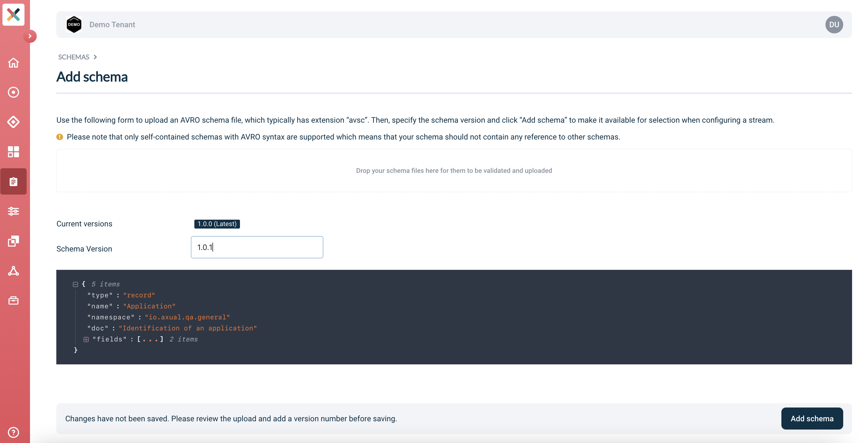
Task: Open the help question mark icon
Action: click(13, 432)
